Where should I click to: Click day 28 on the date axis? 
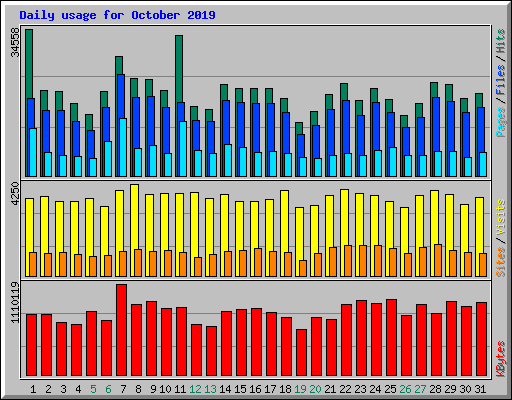coord(435,389)
